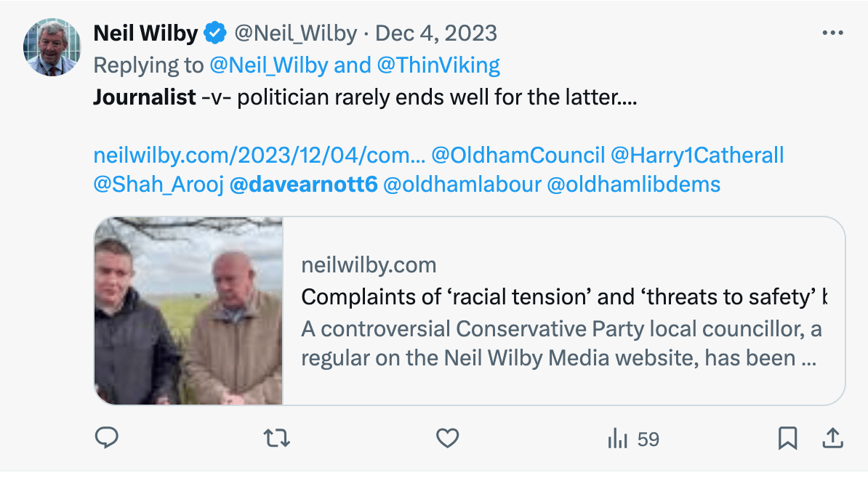Click the @Shah_Arooj mention
The height and width of the screenshot is (478, 868).
pos(158,185)
